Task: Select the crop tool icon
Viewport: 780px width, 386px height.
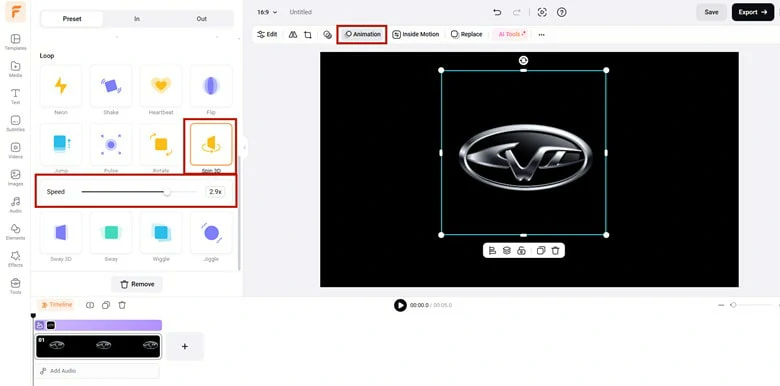Action: (308, 35)
